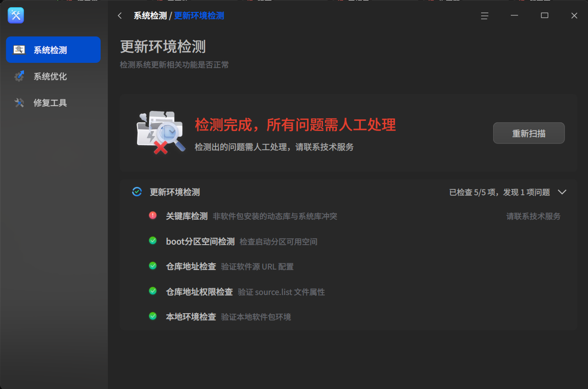The image size is (588, 389).
Task: Open 修复工具 in the sidebar
Action: pyautogui.click(x=53, y=103)
